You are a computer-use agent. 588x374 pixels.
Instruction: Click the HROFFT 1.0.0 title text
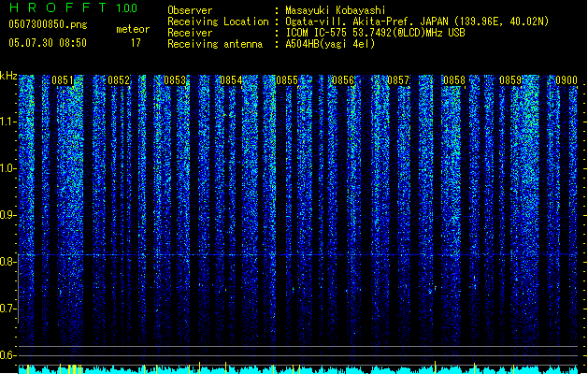click(x=74, y=7)
